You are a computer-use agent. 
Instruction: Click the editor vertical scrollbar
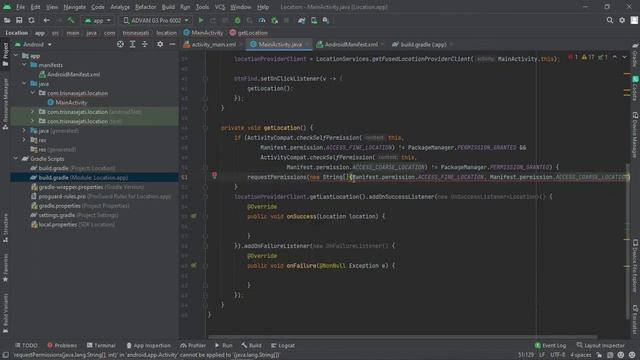pyautogui.click(x=628, y=241)
